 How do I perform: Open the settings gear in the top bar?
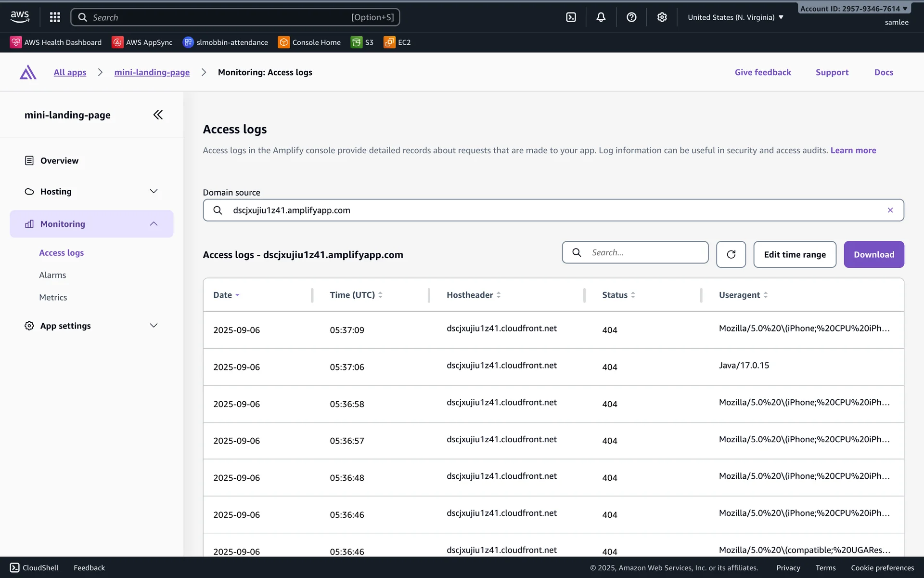(662, 17)
